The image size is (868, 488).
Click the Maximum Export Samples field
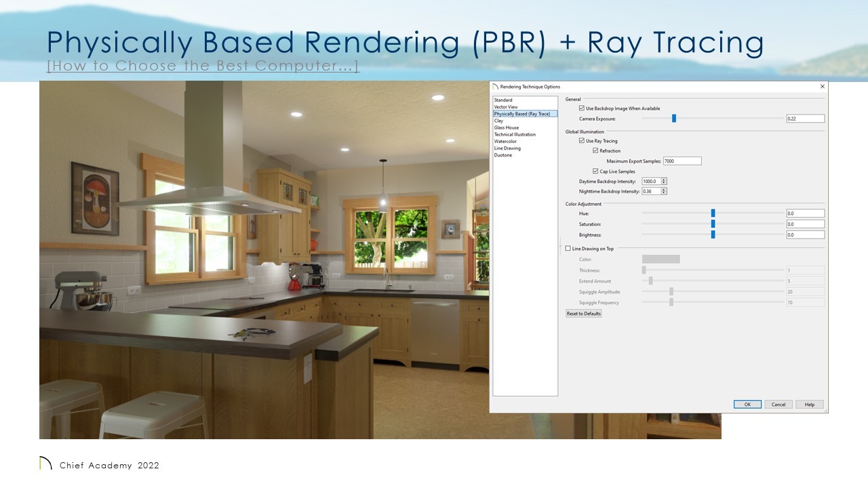682,161
